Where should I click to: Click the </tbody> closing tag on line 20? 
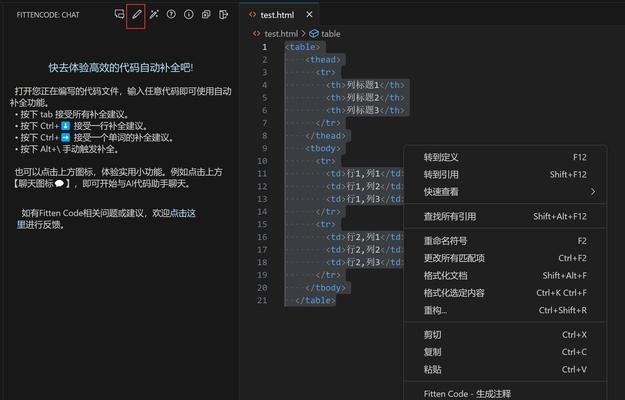[326, 288]
